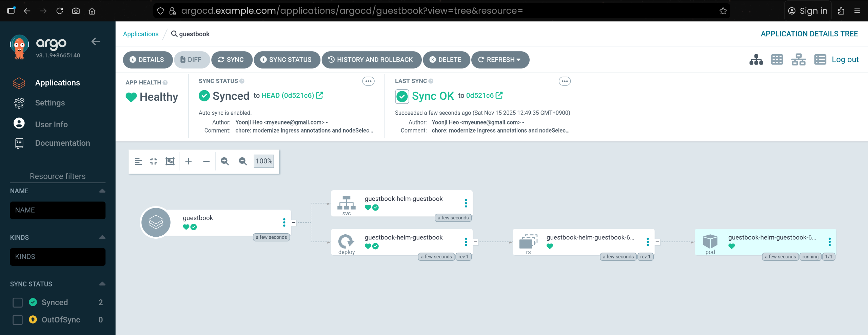
Task: Collapse children of deploy node
Action: point(475,242)
